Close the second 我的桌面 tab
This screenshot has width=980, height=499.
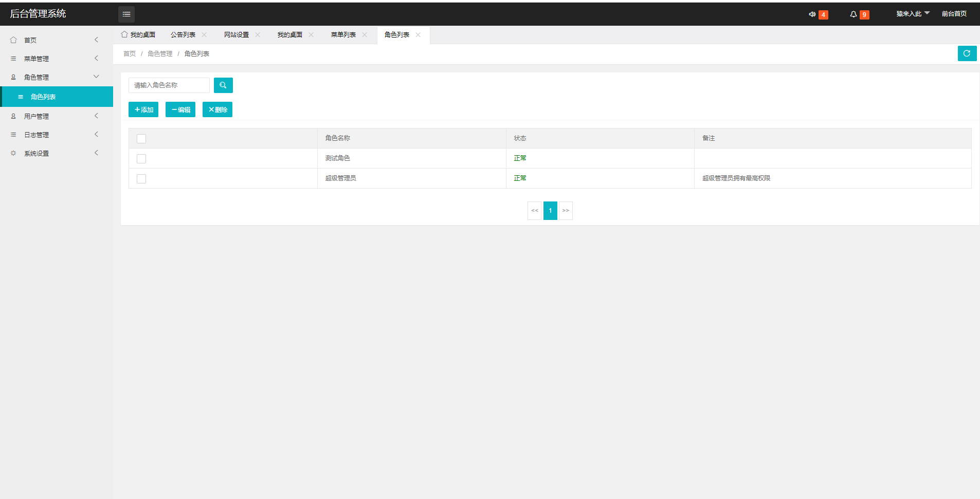pyautogui.click(x=311, y=35)
